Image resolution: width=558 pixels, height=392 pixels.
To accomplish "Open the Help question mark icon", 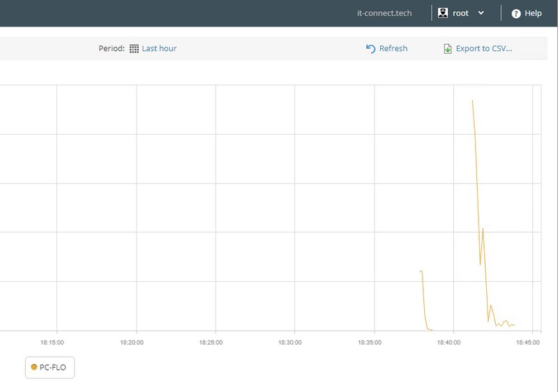I will tap(516, 13).
